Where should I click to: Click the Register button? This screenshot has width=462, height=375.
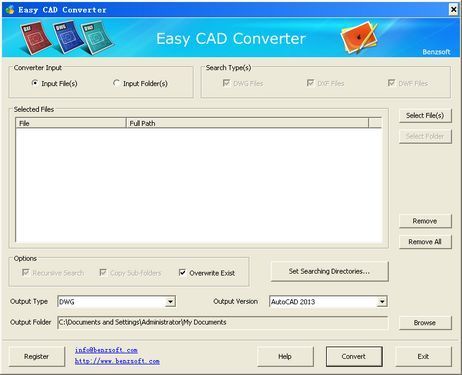click(37, 356)
